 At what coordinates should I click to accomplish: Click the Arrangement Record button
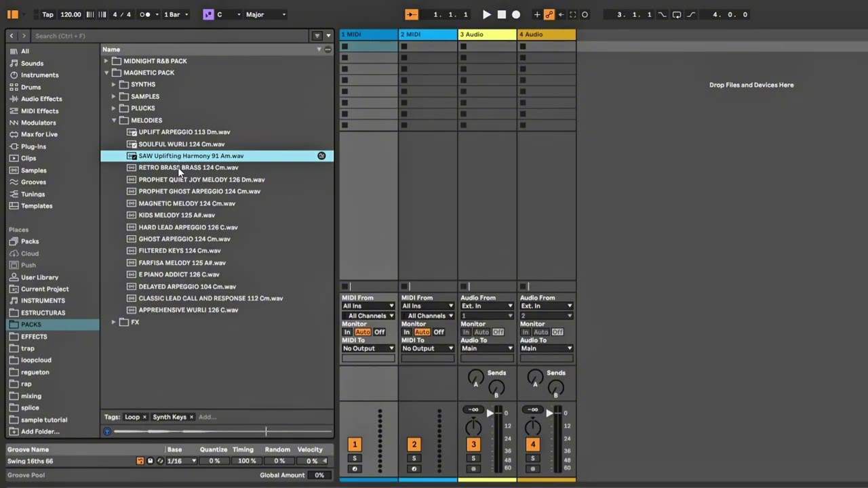coord(516,14)
